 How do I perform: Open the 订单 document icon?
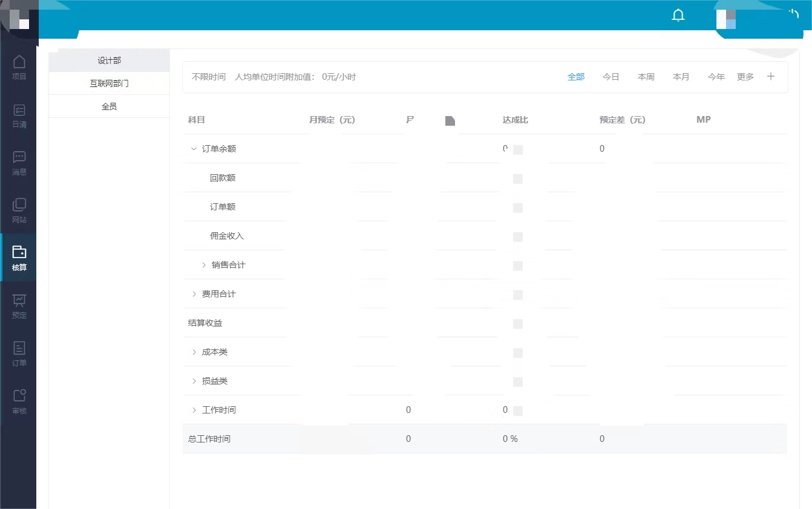(x=19, y=348)
